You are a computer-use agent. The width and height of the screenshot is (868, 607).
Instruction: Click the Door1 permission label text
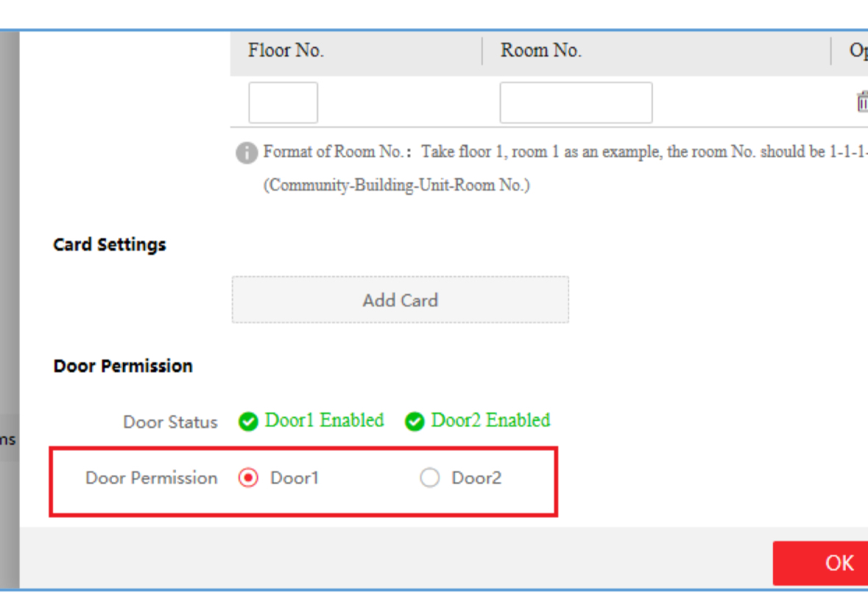294,479
